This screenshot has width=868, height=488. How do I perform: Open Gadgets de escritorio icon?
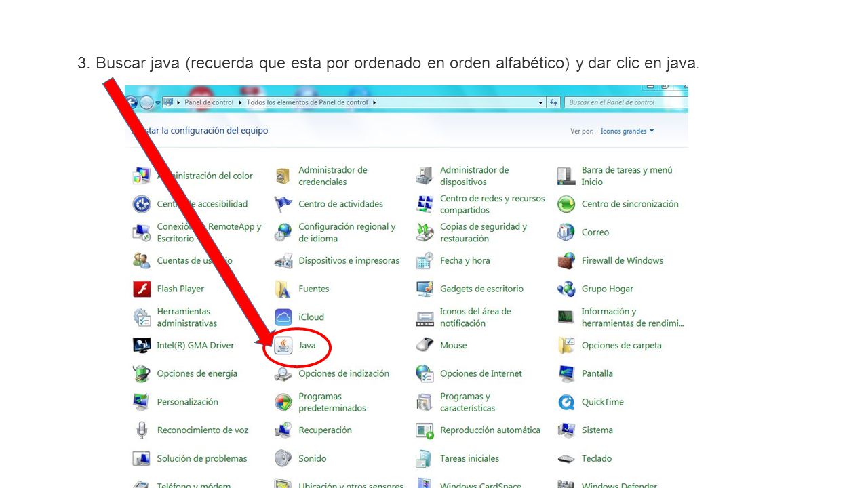pos(425,289)
